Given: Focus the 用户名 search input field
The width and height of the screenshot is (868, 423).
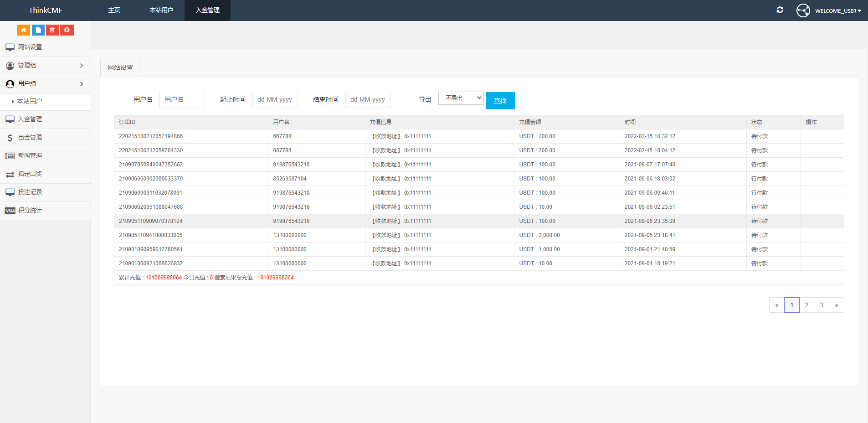Looking at the screenshot, I should coord(182,99).
